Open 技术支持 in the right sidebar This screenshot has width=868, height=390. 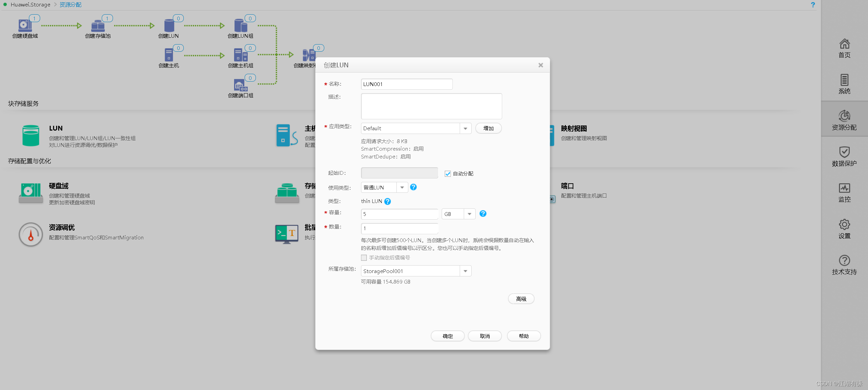coord(845,265)
